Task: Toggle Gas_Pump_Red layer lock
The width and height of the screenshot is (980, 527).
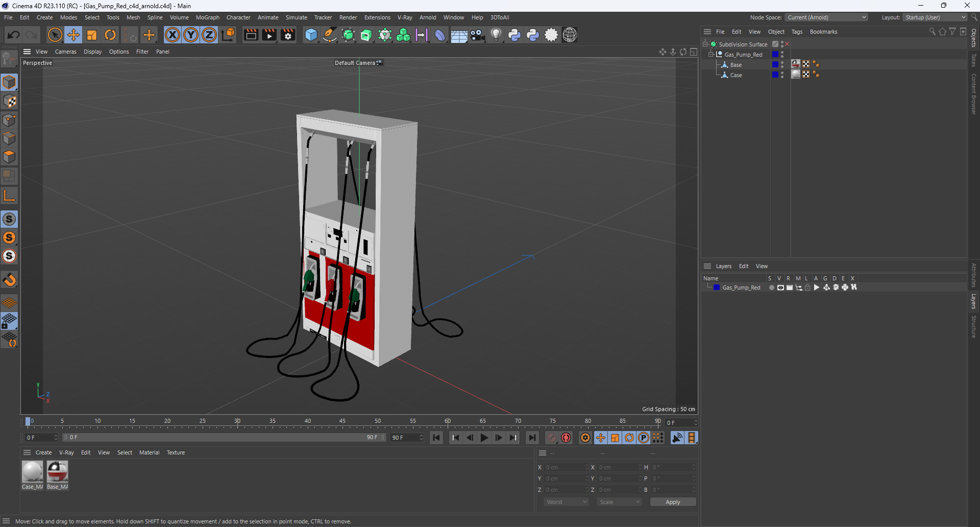Action: point(807,288)
